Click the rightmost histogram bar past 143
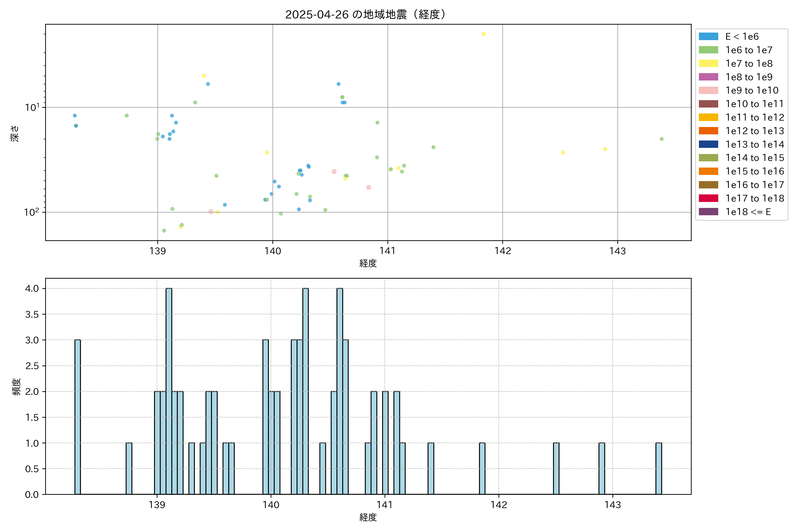This screenshot has height=532, width=798. 659,468
